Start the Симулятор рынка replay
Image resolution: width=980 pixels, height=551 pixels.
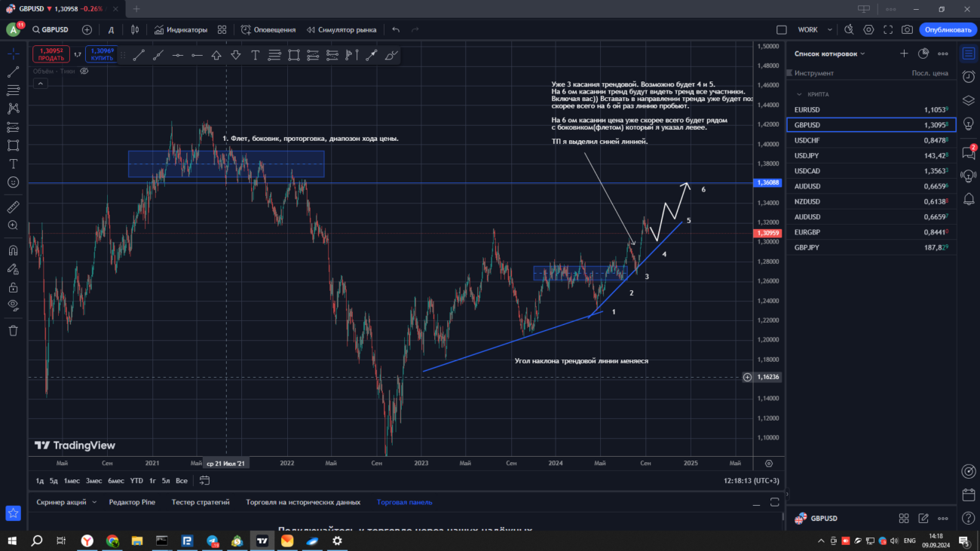(341, 29)
